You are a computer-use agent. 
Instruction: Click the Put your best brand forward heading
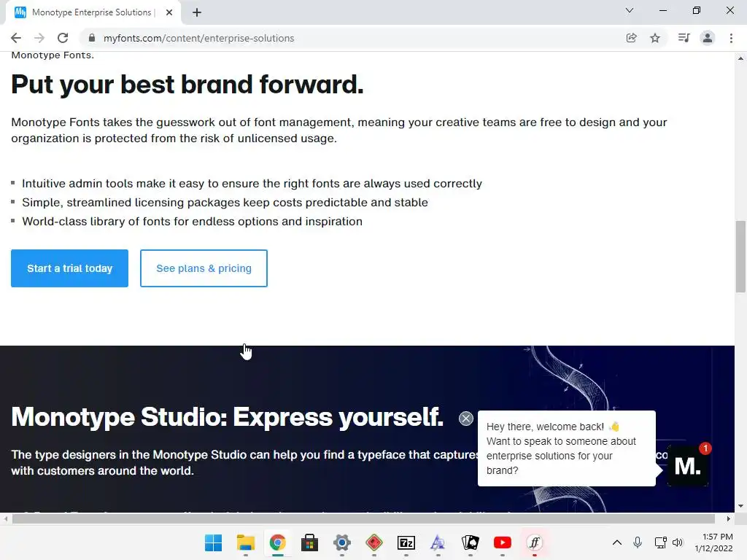[x=187, y=85]
